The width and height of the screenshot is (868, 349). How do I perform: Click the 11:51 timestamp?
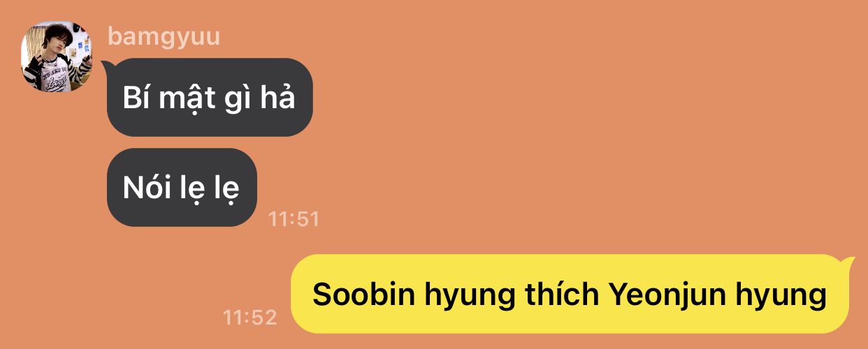coord(294,219)
